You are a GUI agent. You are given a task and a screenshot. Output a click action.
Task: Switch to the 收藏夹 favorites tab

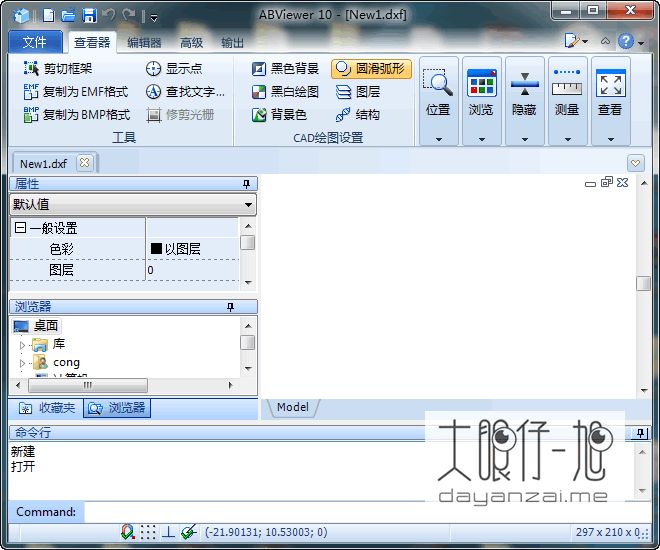(x=47, y=408)
